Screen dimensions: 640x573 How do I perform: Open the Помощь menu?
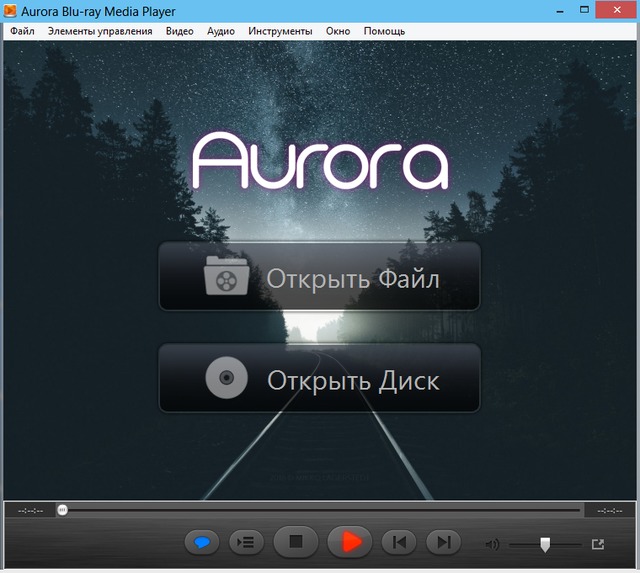pos(384,31)
